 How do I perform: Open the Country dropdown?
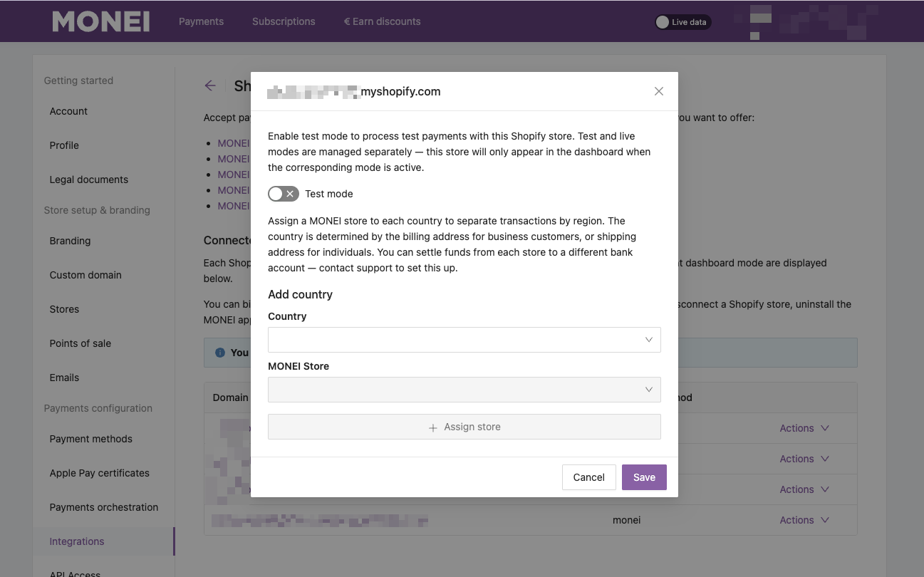(464, 340)
